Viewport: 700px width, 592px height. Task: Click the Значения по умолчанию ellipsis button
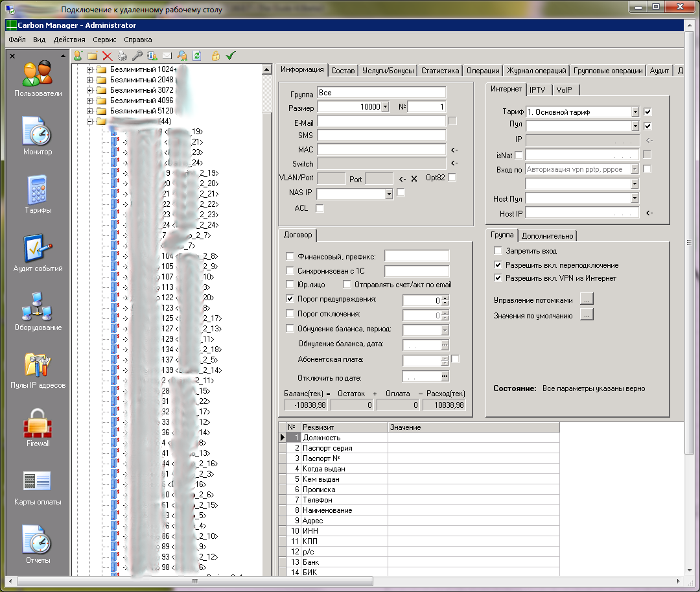tap(586, 316)
